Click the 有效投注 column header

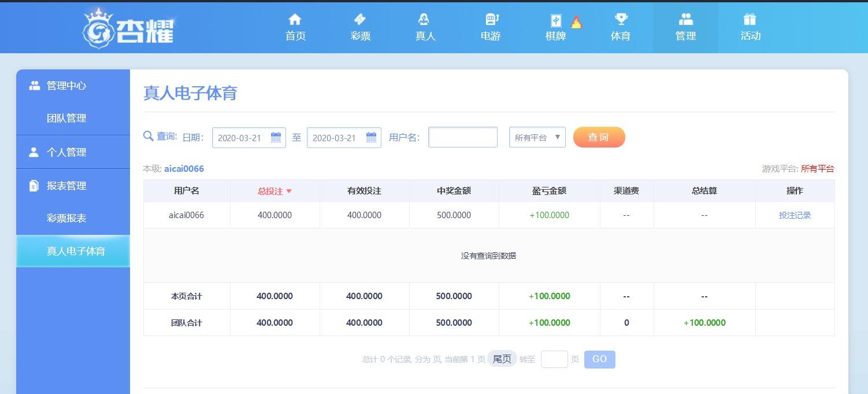click(364, 190)
